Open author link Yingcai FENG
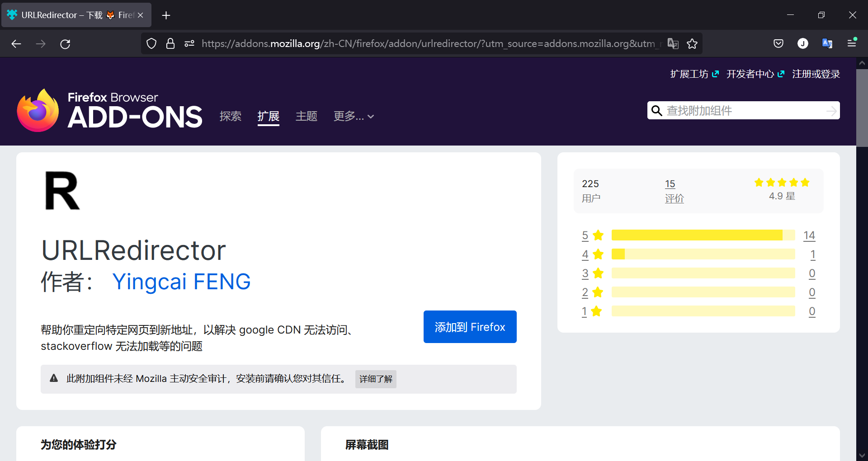The height and width of the screenshot is (461, 868). pos(181,282)
